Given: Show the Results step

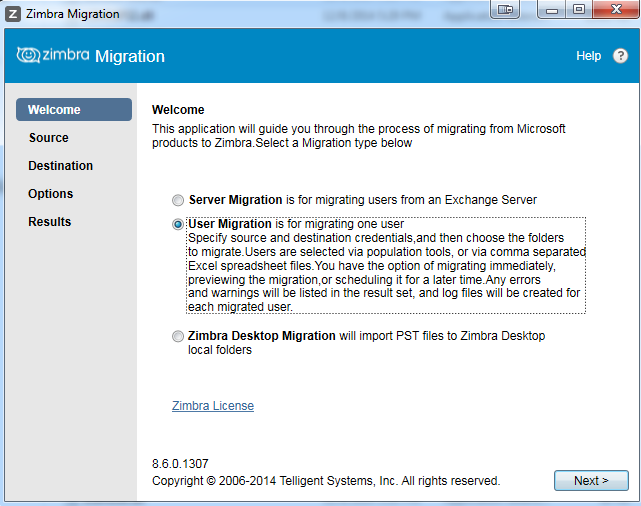Looking at the screenshot, I should click(50, 222).
